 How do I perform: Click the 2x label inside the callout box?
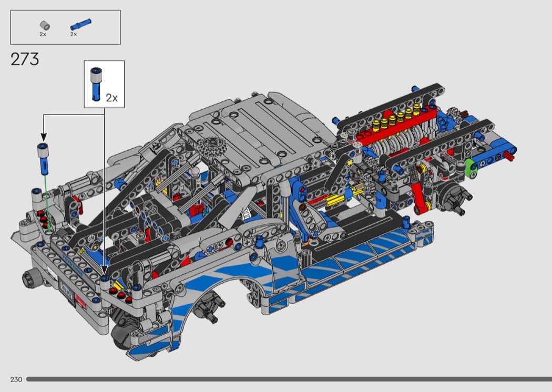click(112, 98)
